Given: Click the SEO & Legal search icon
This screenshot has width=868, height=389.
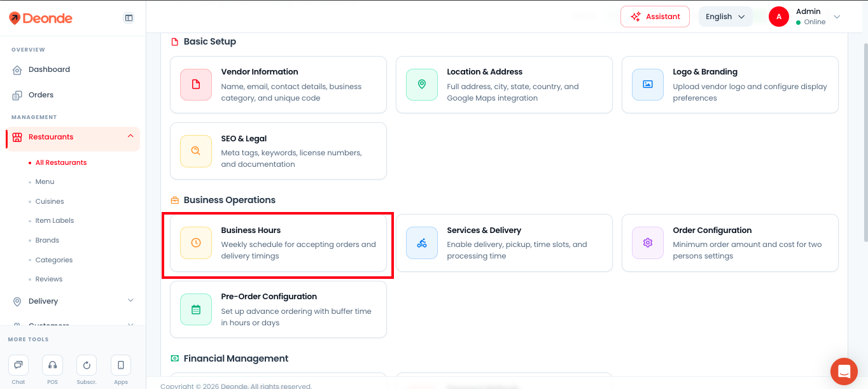Looking at the screenshot, I should pyautogui.click(x=196, y=151).
